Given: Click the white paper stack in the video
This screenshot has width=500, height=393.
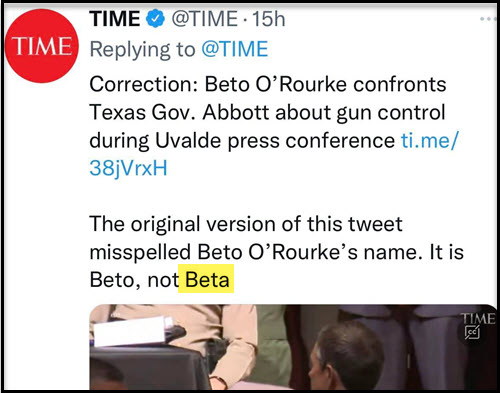Looking at the screenshot, I should [133, 331].
